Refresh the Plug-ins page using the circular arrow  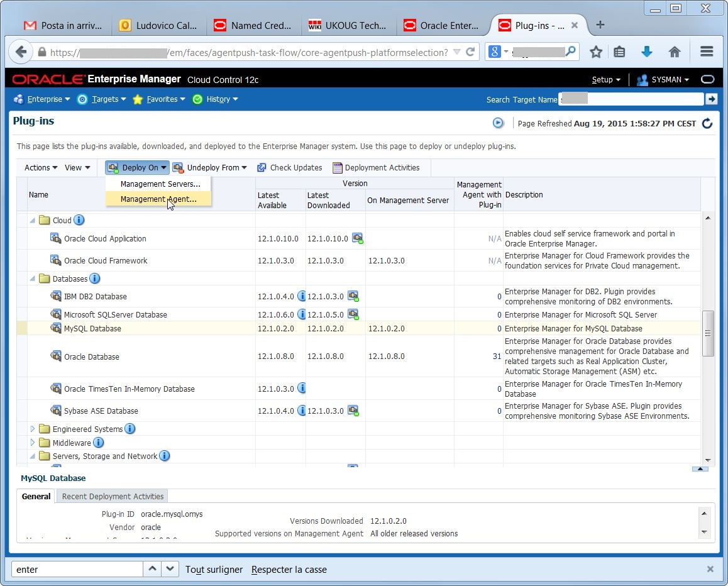click(707, 123)
